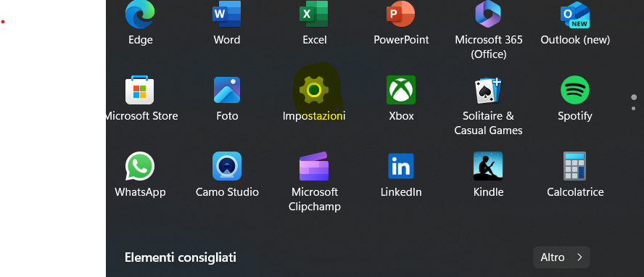This screenshot has width=644, height=277.
Task: Open WhatsApp from pinned apps
Action: tap(140, 166)
